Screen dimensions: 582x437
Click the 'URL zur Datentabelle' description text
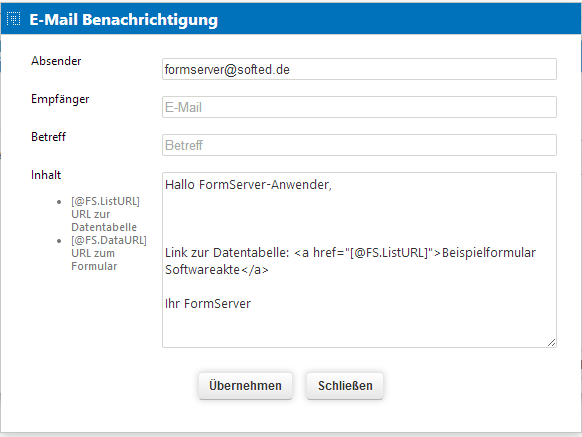(x=104, y=221)
